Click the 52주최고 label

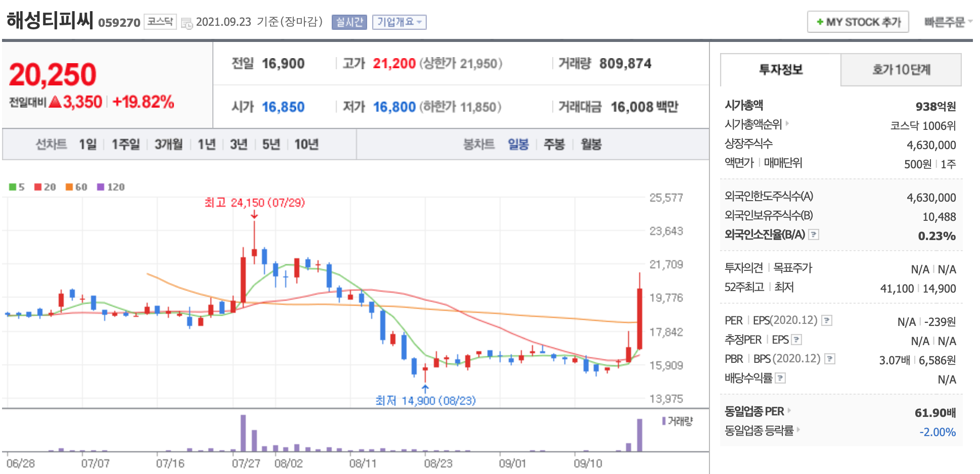point(744,287)
